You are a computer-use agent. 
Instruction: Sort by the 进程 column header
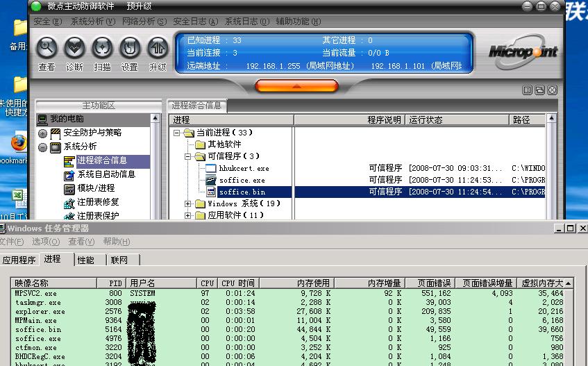coord(231,120)
